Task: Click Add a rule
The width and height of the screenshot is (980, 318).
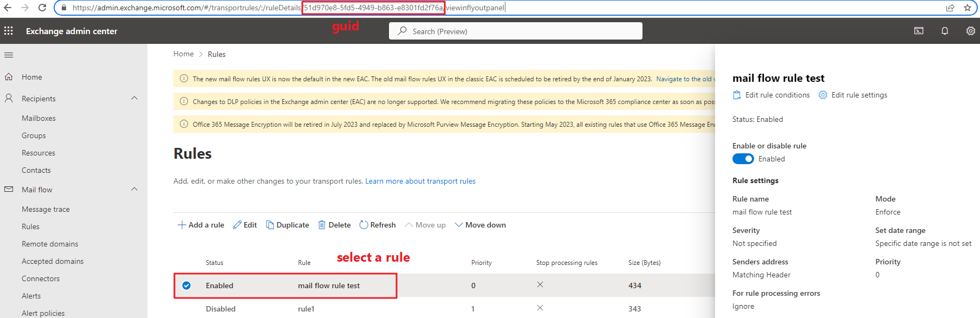Action: tap(201, 225)
